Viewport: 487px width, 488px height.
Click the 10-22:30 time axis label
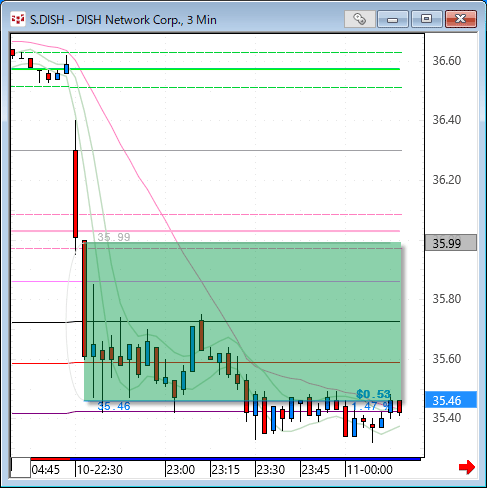[100, 470]
